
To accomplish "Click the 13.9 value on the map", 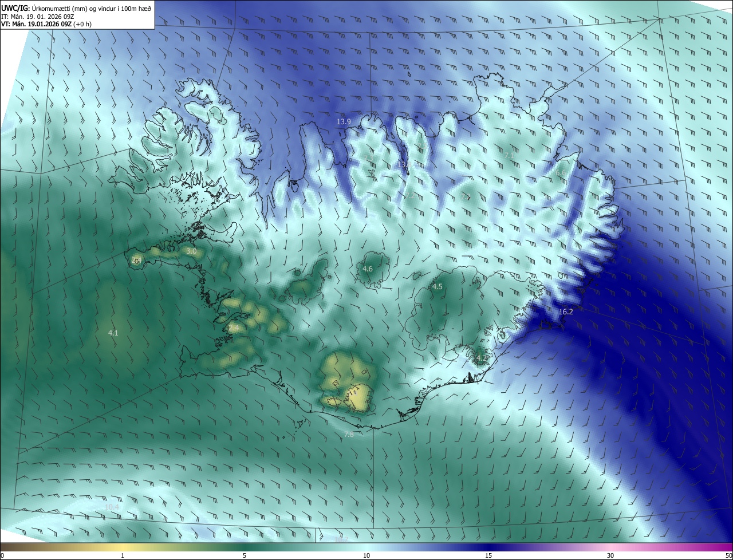I will [344, 122].
